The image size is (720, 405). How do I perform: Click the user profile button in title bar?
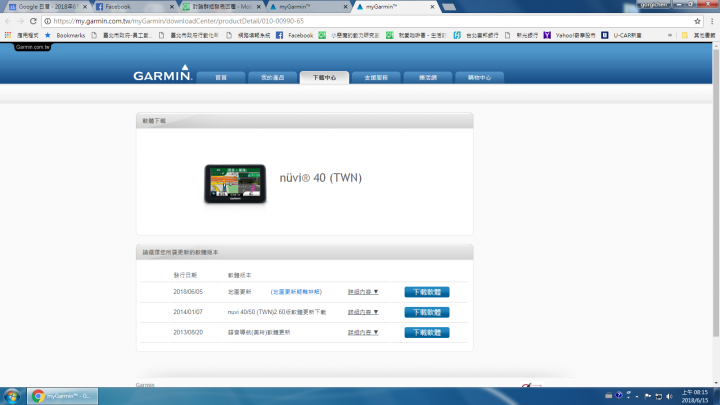(x=653, y=4)
